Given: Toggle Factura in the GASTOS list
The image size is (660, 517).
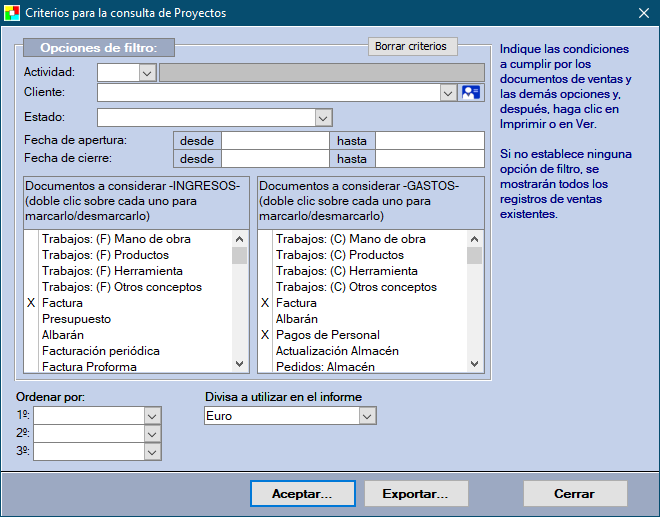Looking at the screenshot, I should coord(296,303).
